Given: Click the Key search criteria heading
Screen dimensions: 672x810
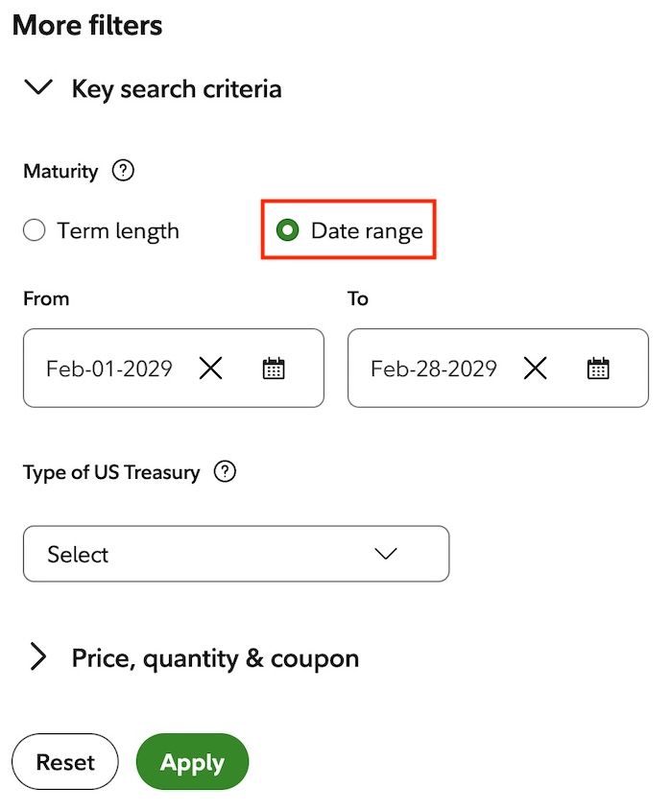Looking at the screenshot, I should click(177, 89).
